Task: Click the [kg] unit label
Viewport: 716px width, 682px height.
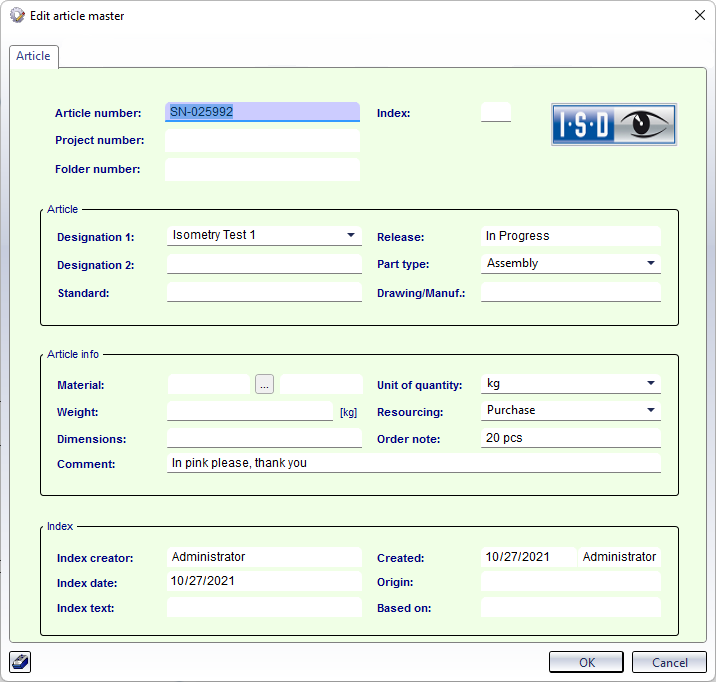Action: pos(348,412)
